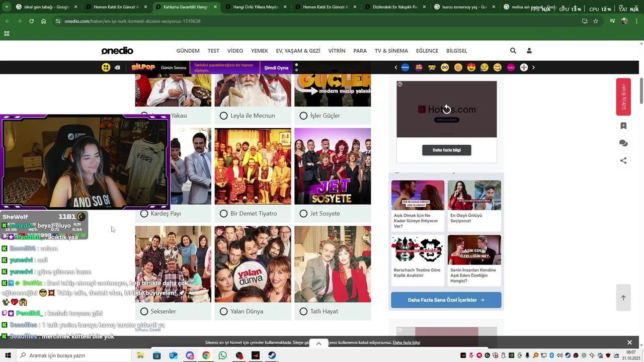Click the plus-sign channel icon in strip
Viewport: 644px width, 362px height.
pyautogui.click(x=524, y=67)
